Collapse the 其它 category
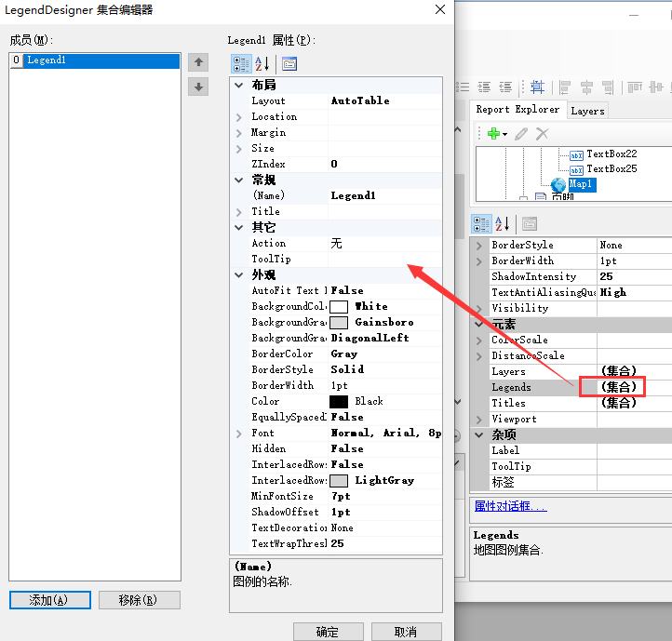This screenshot has height=641, width=672. click(238, 228)
